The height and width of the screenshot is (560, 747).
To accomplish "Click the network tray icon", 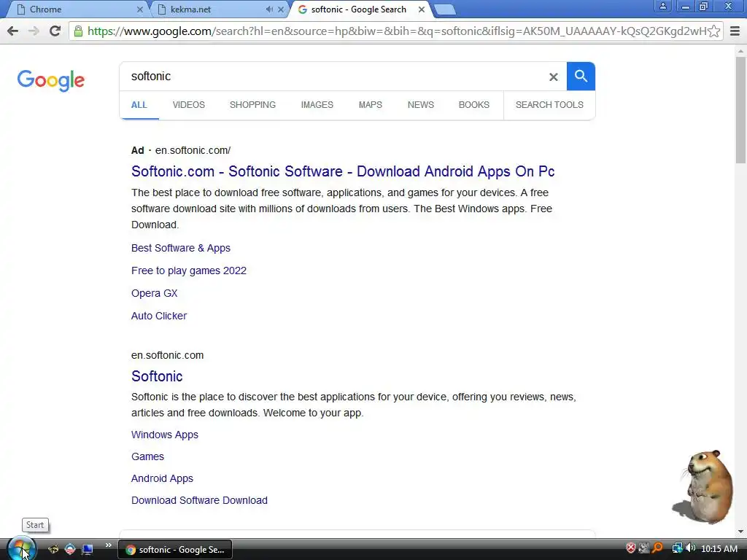I will (677, 548).
